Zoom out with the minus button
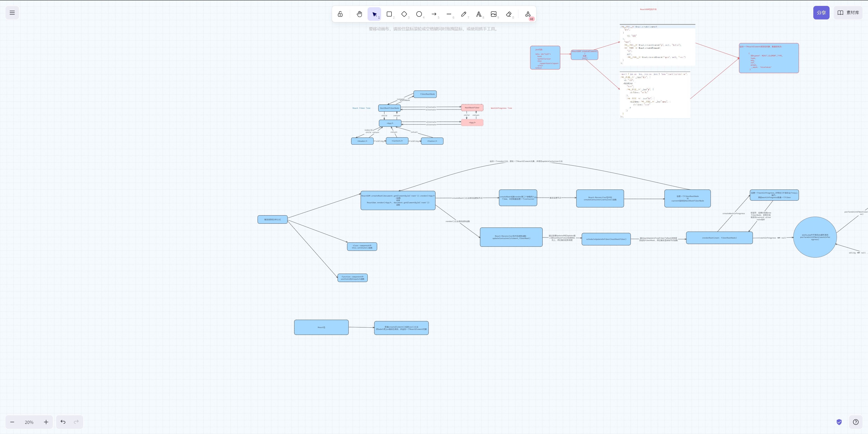868x434 pixels. coord(12,422)
